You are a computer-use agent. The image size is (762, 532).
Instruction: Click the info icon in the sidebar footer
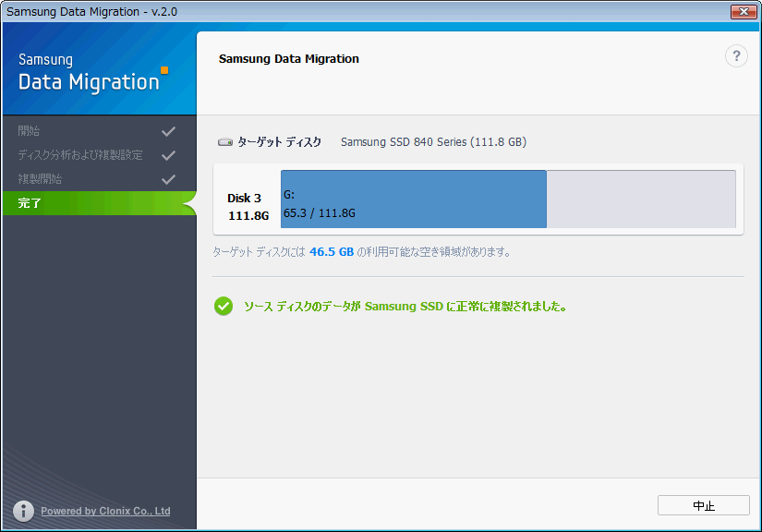tap(24, 511)
